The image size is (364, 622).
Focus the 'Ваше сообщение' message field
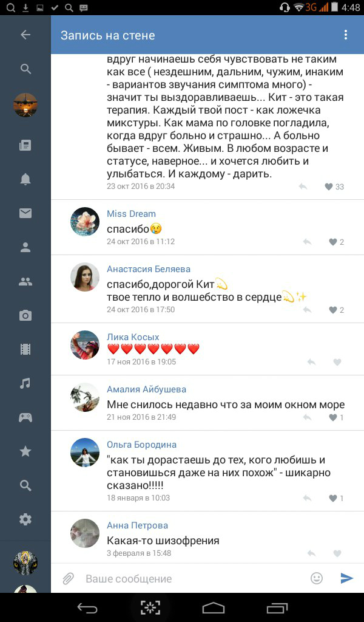194,578
